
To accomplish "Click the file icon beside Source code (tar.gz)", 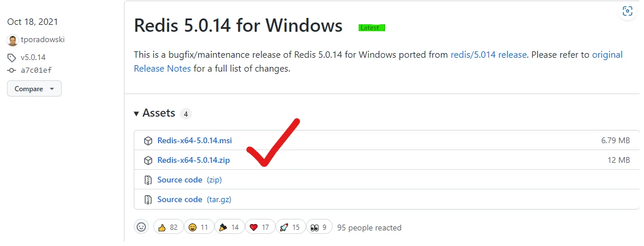I will 148,200.
